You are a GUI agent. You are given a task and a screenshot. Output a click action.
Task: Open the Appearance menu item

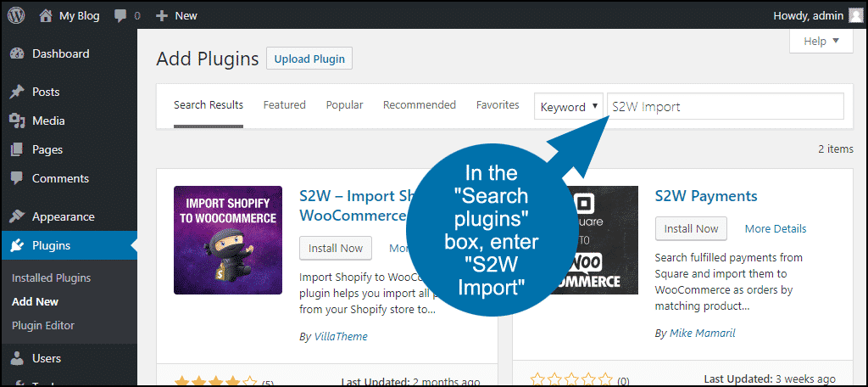pyautogui.click(x=69, y=216)
